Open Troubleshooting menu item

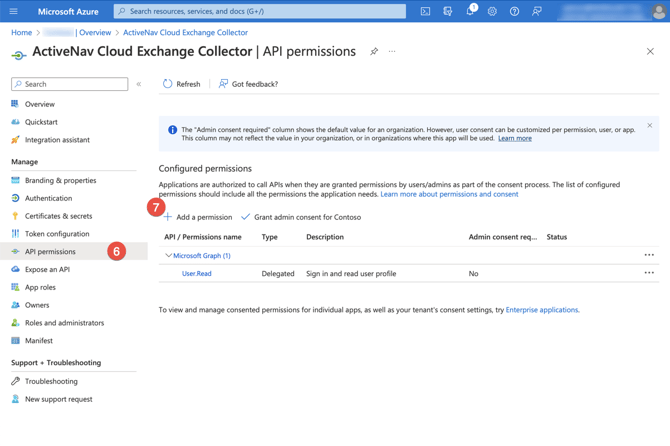(51, 381)
